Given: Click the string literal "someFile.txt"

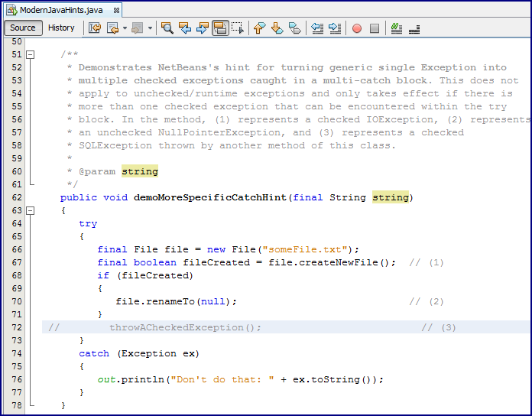Looking at the screenshot, I should 305,250.
